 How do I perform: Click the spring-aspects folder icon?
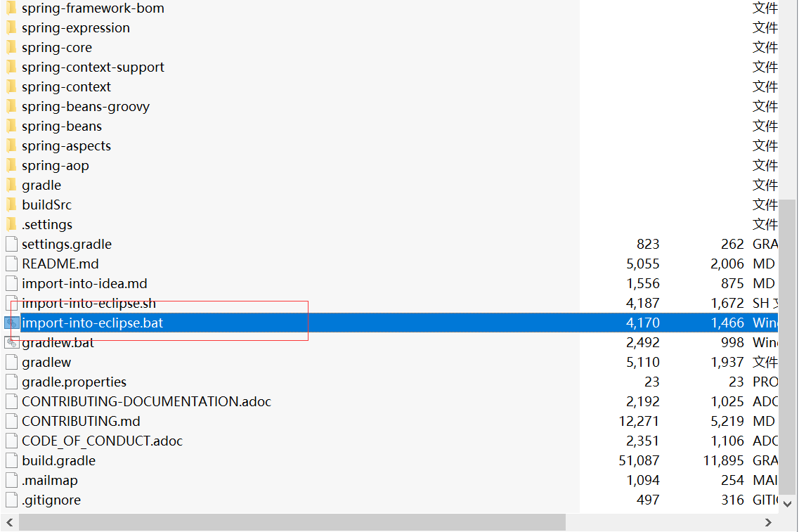11,146
